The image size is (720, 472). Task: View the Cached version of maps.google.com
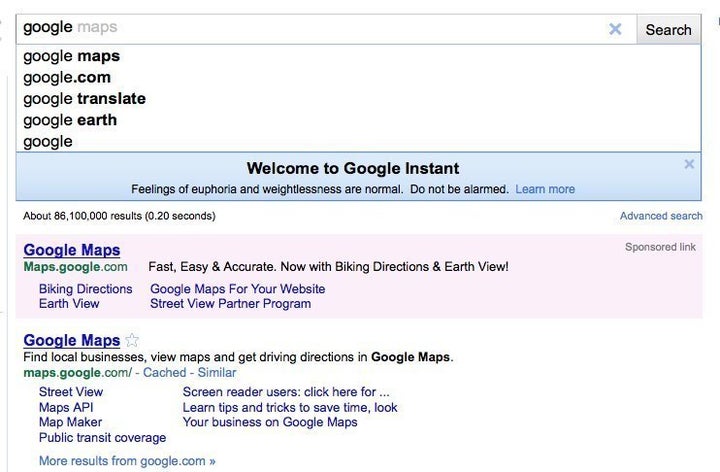click(164, 372)
